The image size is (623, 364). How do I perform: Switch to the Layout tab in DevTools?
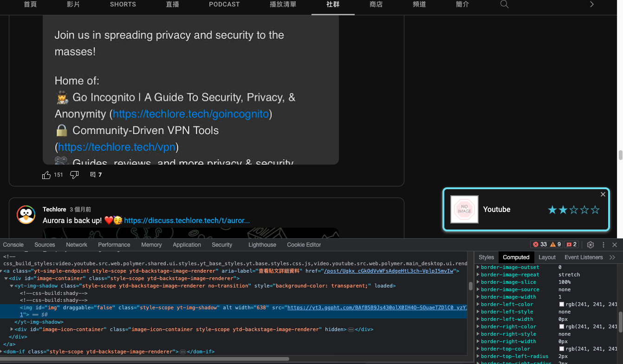coord(547,257)
